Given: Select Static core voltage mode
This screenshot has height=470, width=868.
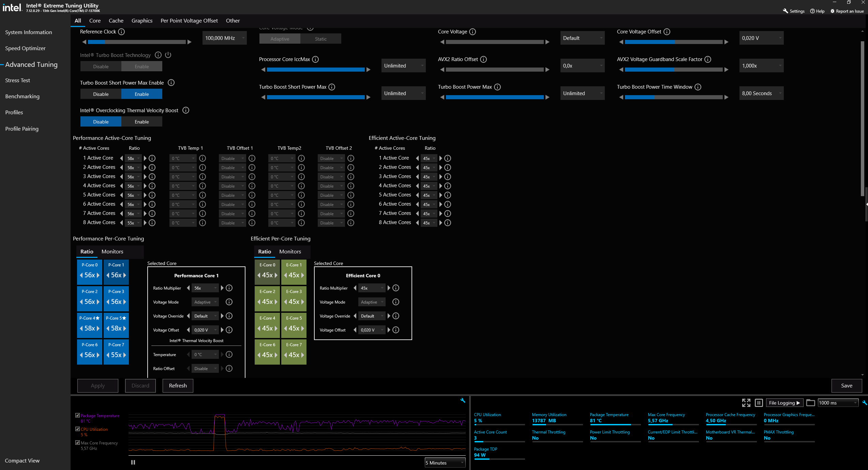Looking at the screenshot, I should click(x=321, y=39).
